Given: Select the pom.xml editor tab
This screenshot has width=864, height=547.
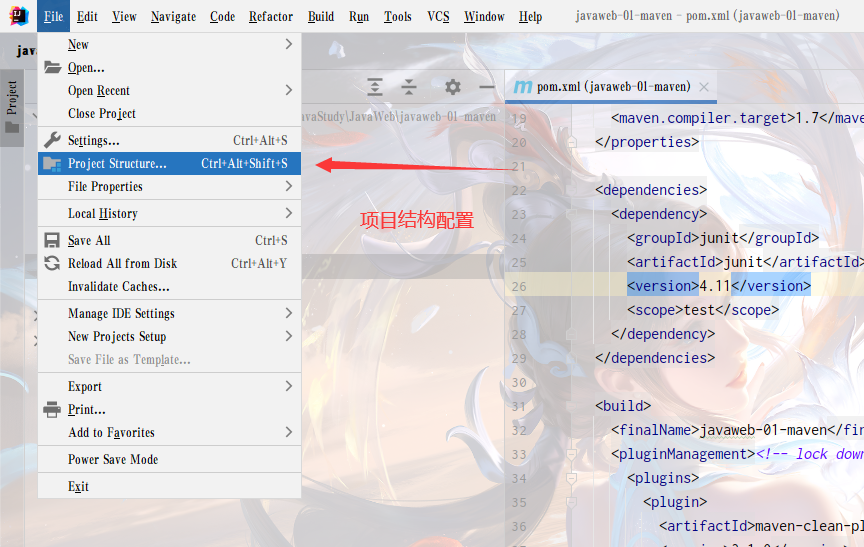Looking at the screenshot, I should (602, 87).
